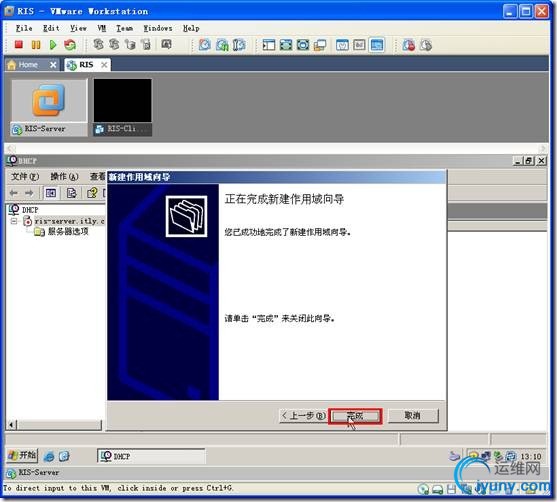This screenshot has width=557, height=502.
Task: Click the Full Screen mode icon
Action: [286, 45]
